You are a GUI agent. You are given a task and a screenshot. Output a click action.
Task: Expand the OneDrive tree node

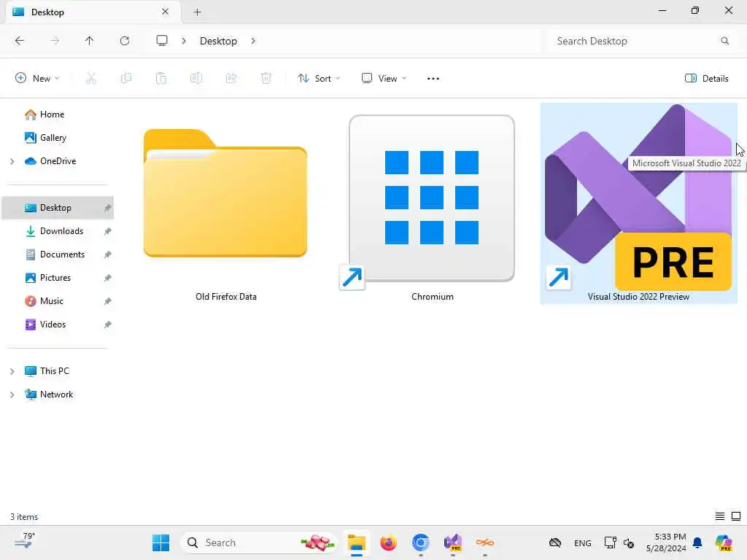[x=12, y=161]
